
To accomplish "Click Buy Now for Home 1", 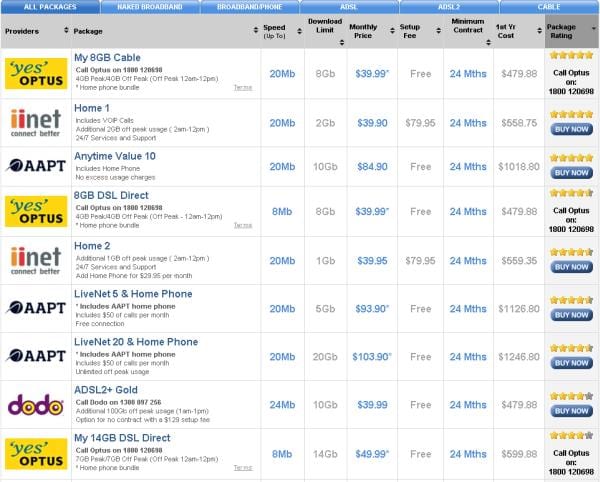I will click(x=571, y=129).
